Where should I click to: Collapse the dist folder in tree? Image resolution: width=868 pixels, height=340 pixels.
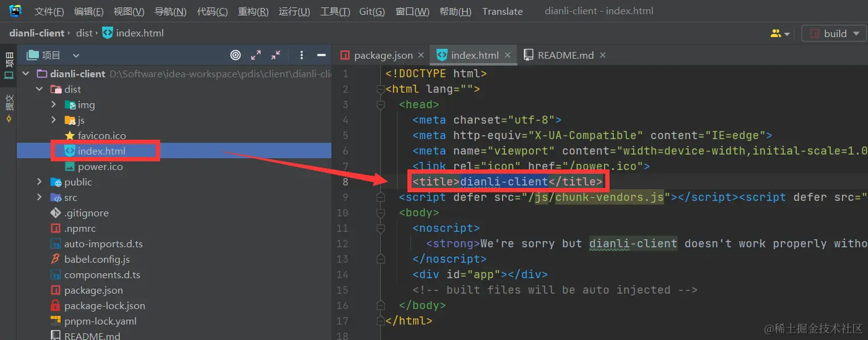tap(40, 89)
